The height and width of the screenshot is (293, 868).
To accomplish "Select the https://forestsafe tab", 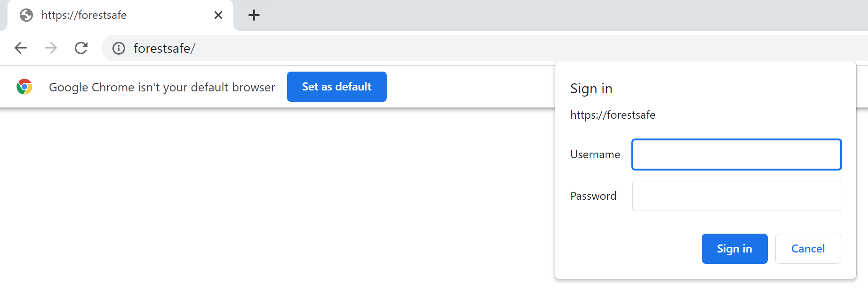I will click(118, 15).
